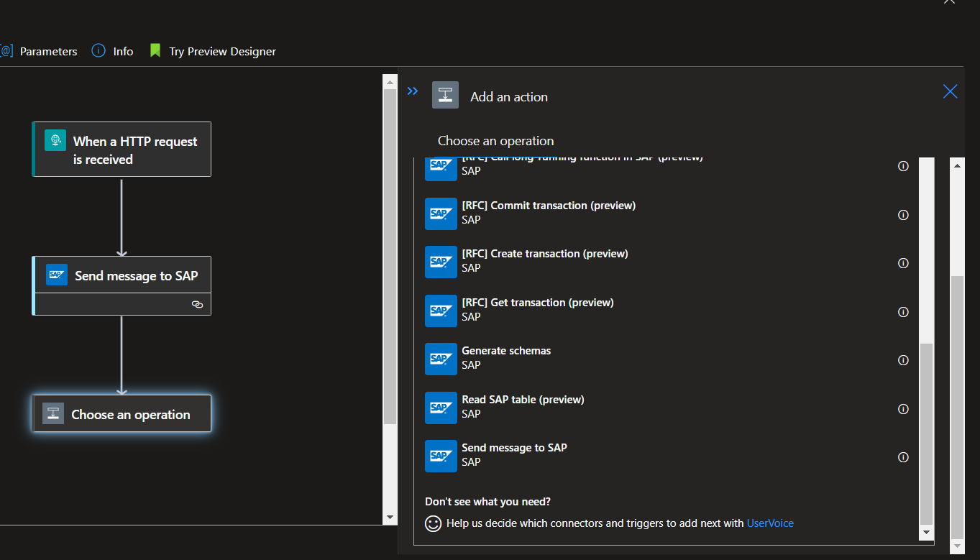This screenshot has width=980, height=560.
Task: Open the UserVoice link
Action: tap(770, 523)
